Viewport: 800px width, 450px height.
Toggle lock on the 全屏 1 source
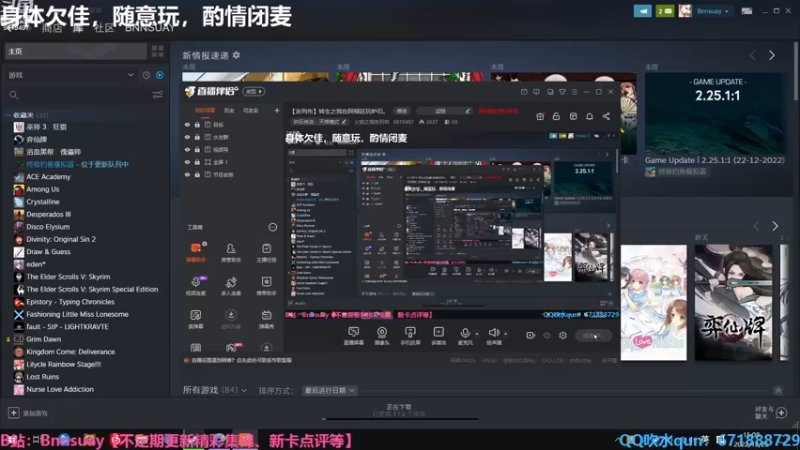click(x=197, y=162)
